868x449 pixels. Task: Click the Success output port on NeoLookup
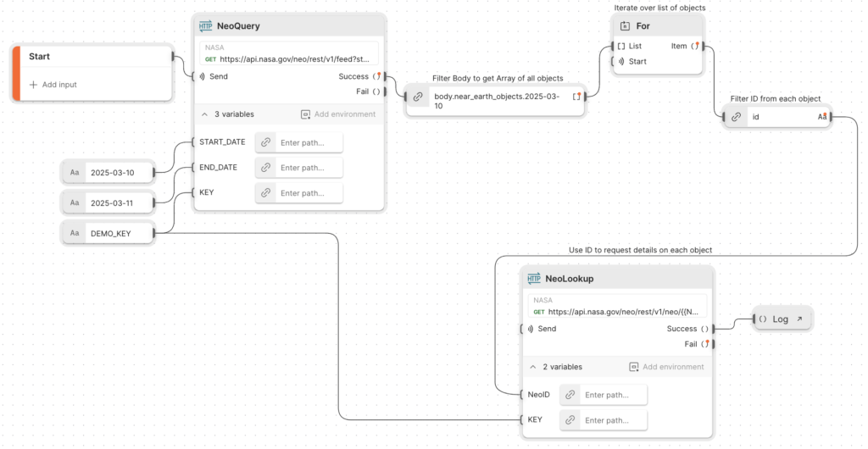[713, 329]
